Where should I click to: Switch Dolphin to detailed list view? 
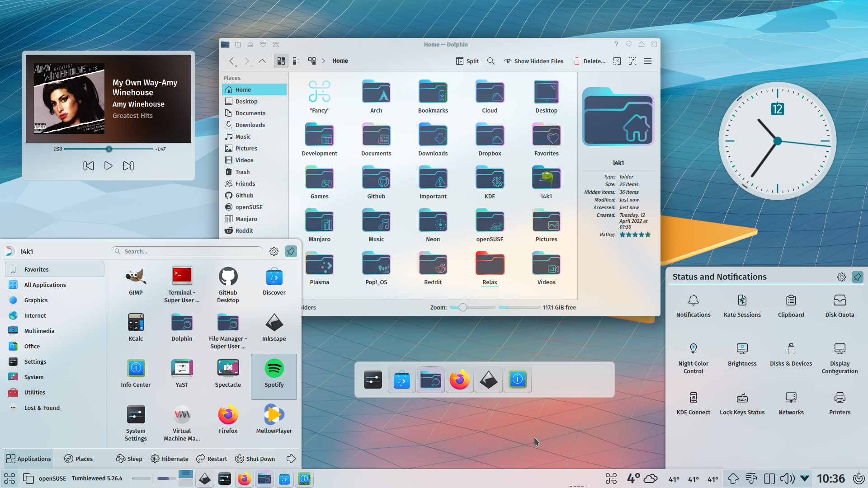coord(296,61)
